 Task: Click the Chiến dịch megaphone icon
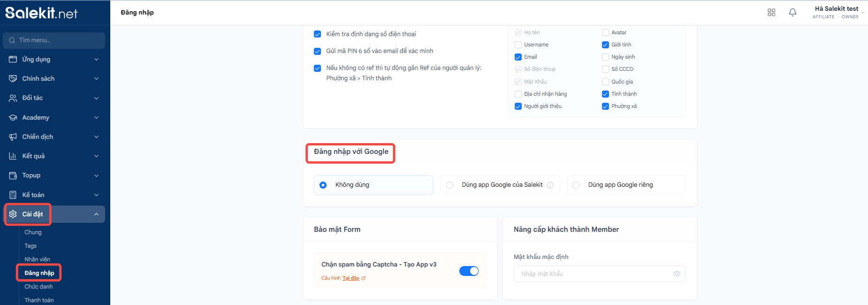point(13,137)
